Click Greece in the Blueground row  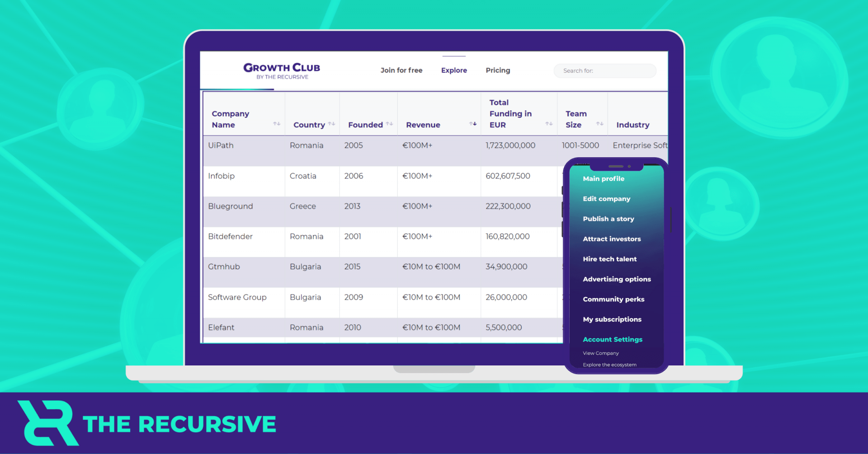point(302,206)
